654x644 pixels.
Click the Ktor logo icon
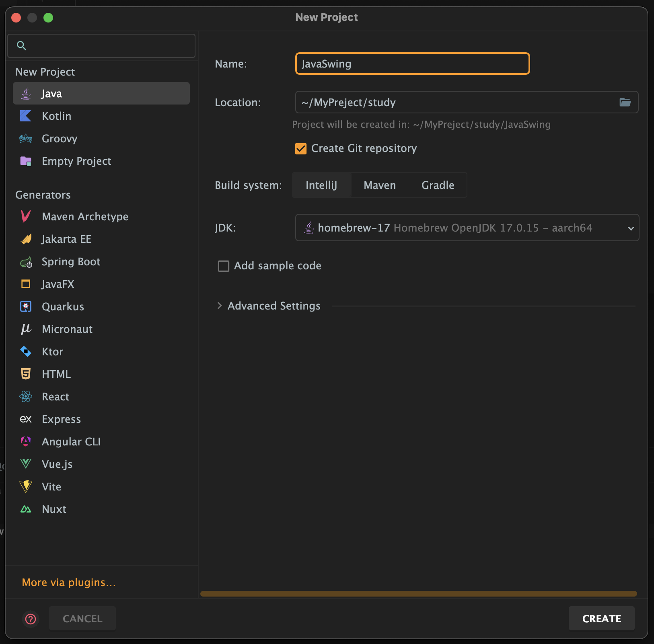click(x=26, y=352)
